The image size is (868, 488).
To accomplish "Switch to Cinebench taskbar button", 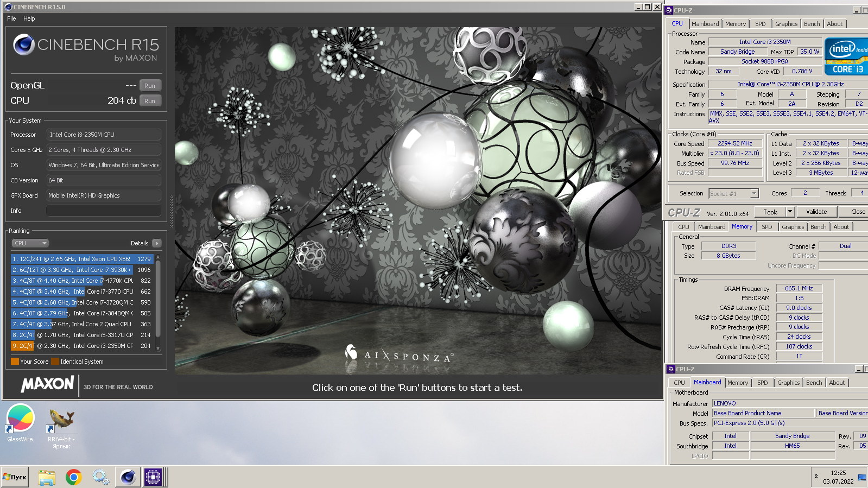I will pos(128,477).
